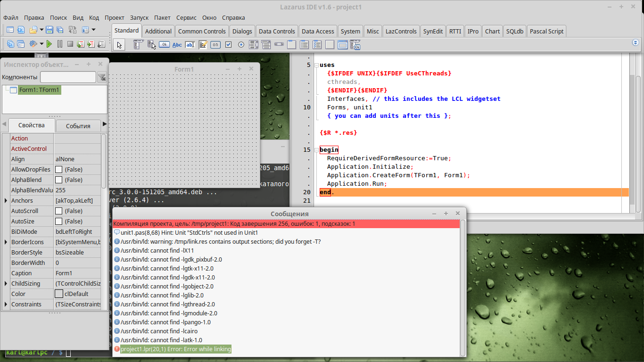Screen dimensions: 644x362
Task: Open the dropdown arrow beside Open file
Action: pyautogui.click(x=41, y=30)
